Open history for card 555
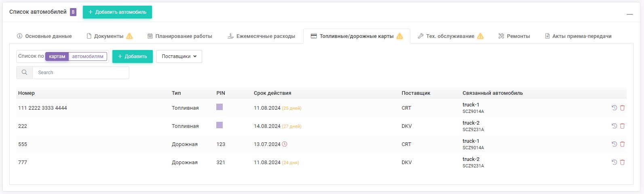This screenshot has width=644, height=194. pos(614,144)
